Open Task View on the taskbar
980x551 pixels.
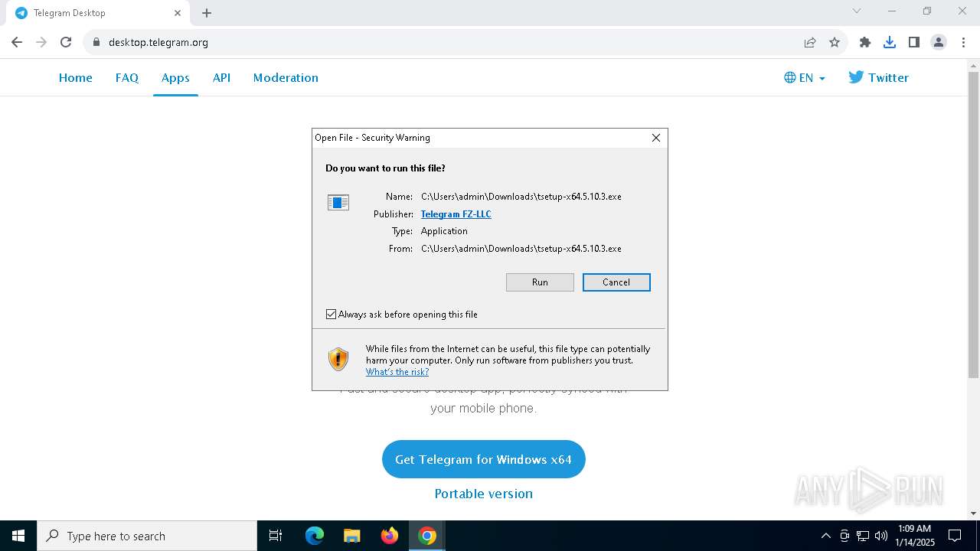[x=276, y=536]
